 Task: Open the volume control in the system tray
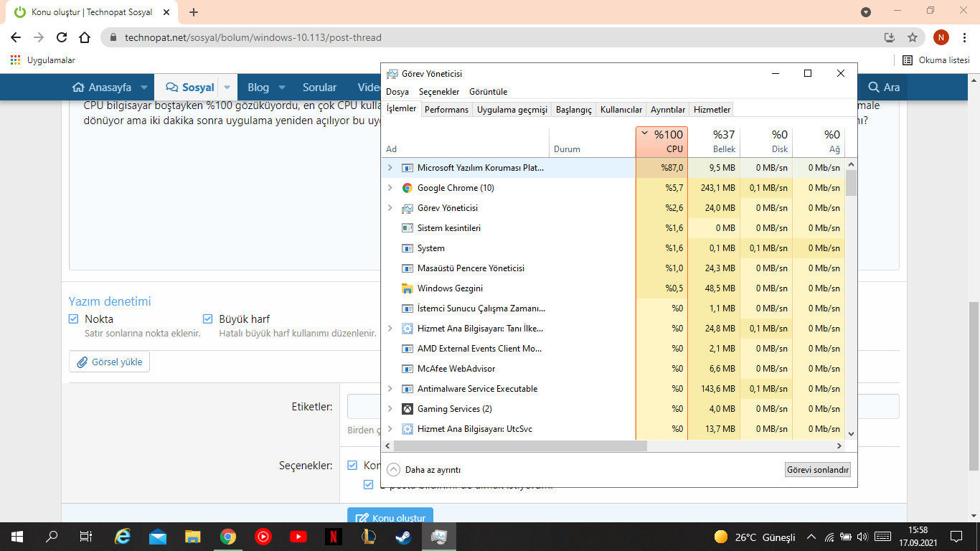point(862,537)
